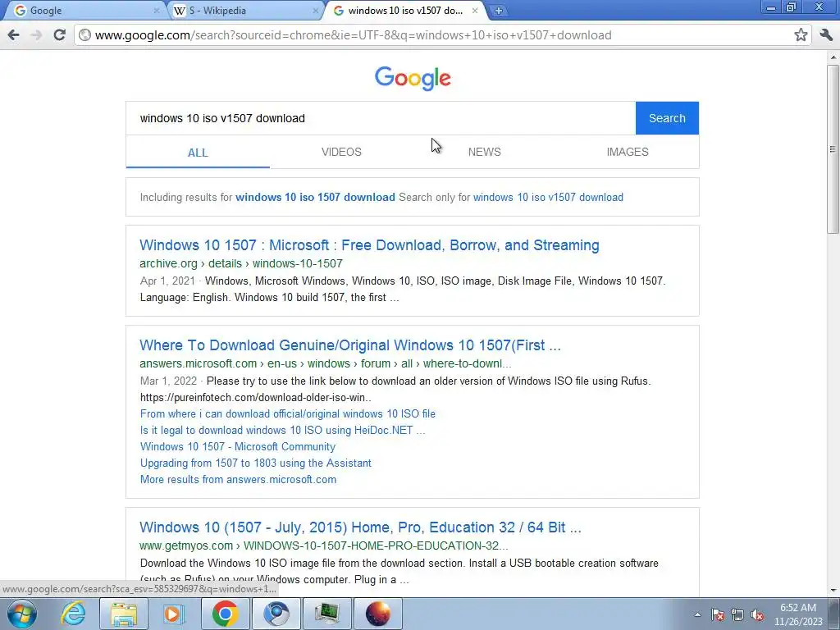Image resolution: width=840 pixels, height=630 pixels.
Task: Open the Windows Start menu orb
Action: (22, 614)
